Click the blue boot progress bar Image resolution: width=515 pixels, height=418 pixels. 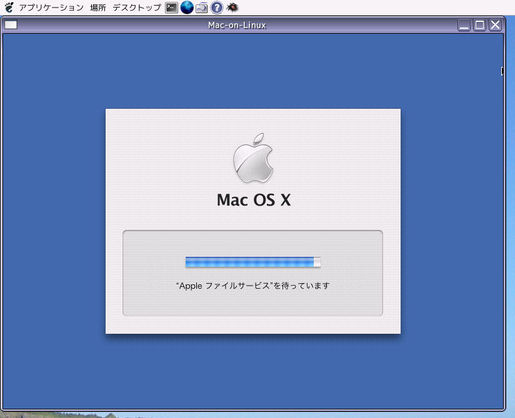[x=253, y=262]
